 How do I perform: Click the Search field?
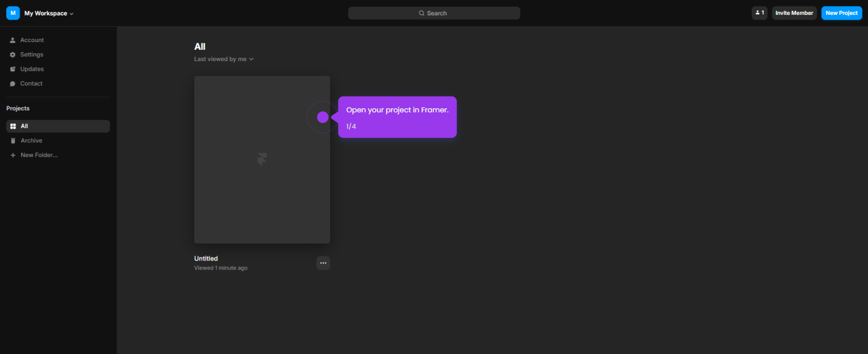[x=434, y=13]
